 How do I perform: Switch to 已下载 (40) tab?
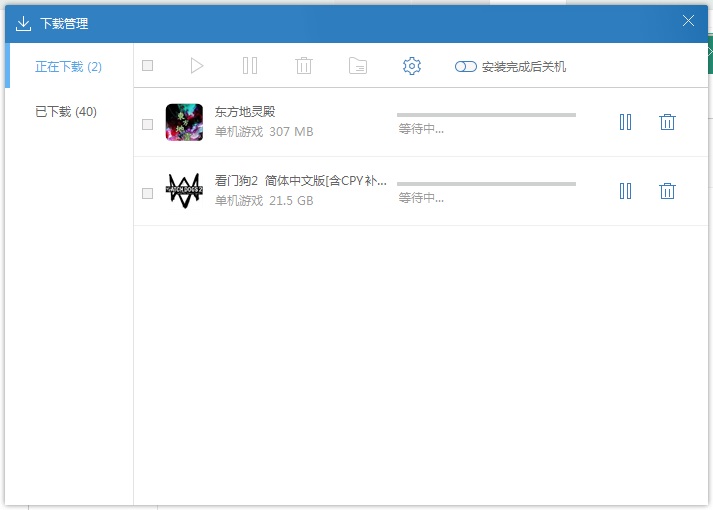66,111
